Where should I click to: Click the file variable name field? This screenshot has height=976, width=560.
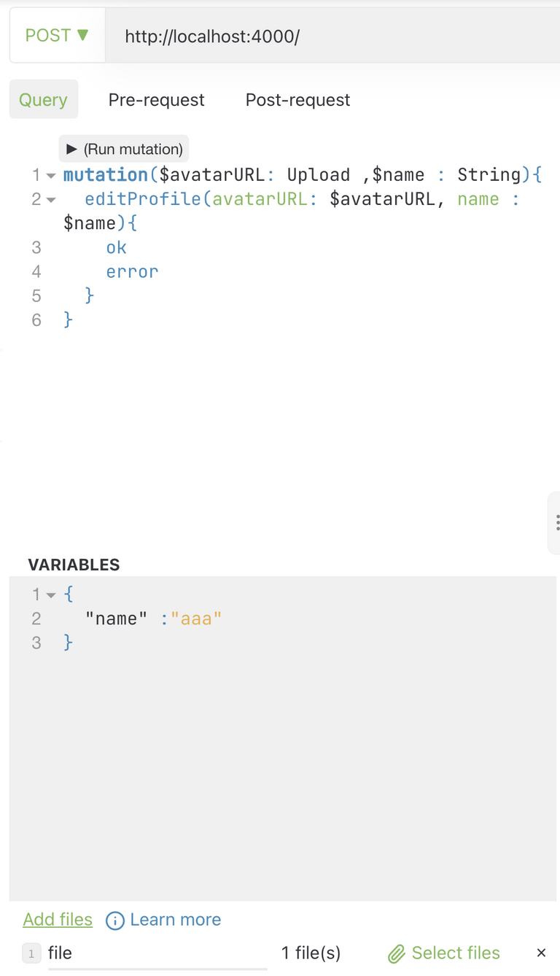[157, 953]
